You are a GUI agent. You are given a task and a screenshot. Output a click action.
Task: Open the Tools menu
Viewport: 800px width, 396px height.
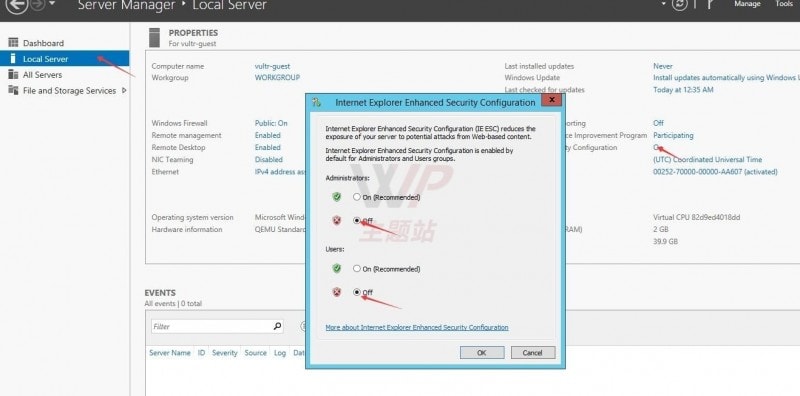point(784,4)
